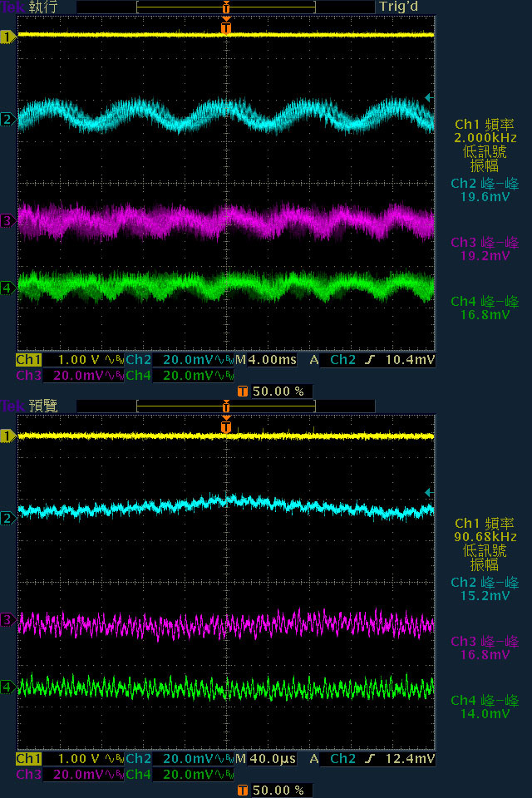Click the 執行 run status label
The image size is (532, 798).
[x=43, y=7]
